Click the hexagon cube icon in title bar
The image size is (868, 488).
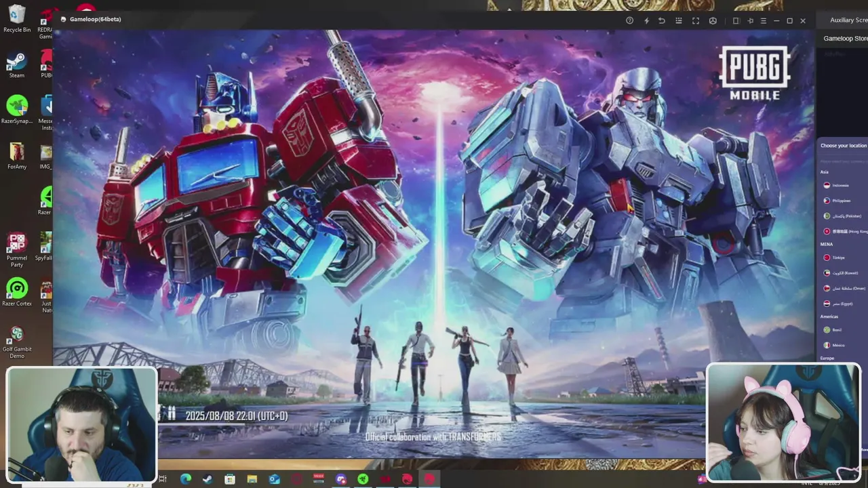pos(713,21)
